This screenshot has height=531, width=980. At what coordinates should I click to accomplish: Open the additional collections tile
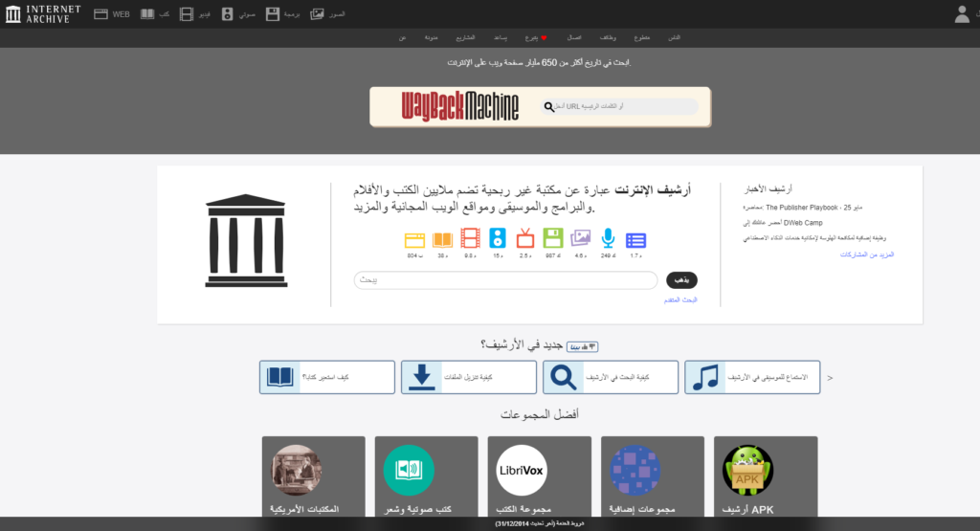click(x=653, y=476)
